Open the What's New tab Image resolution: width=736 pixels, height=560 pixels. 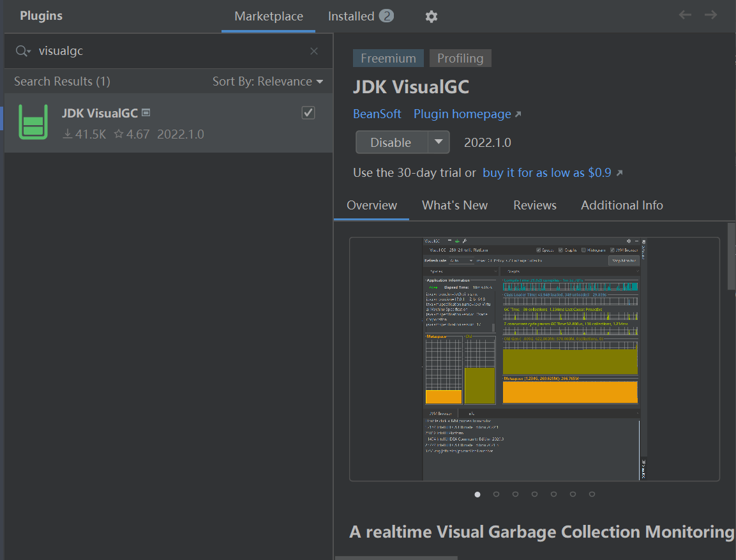point(454,205)
